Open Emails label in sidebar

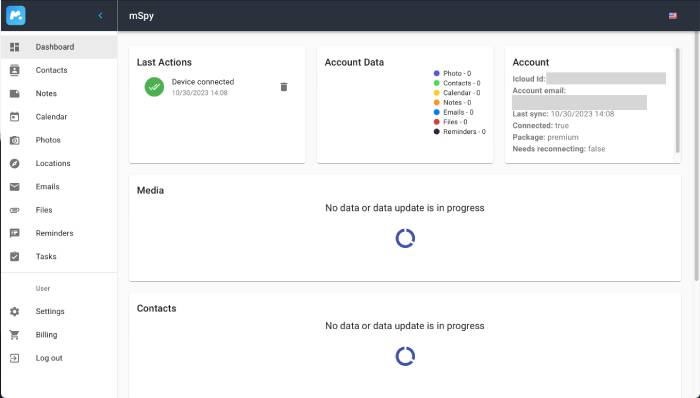tap(47, 187)
